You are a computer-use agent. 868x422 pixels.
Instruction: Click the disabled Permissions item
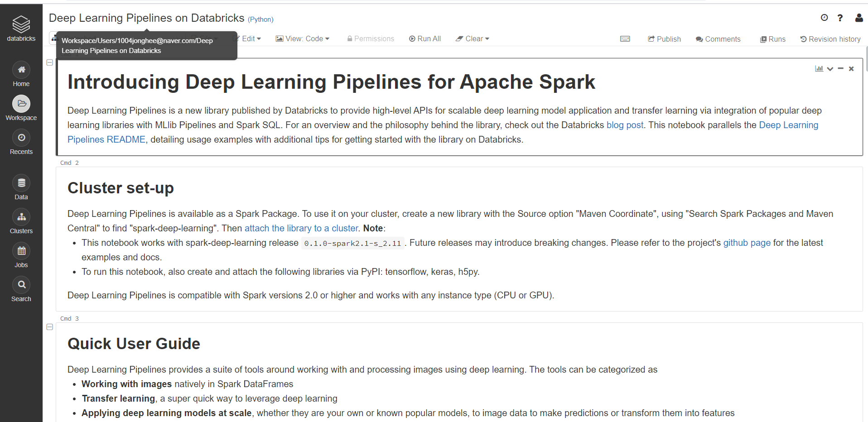click(x=371, y=39)
